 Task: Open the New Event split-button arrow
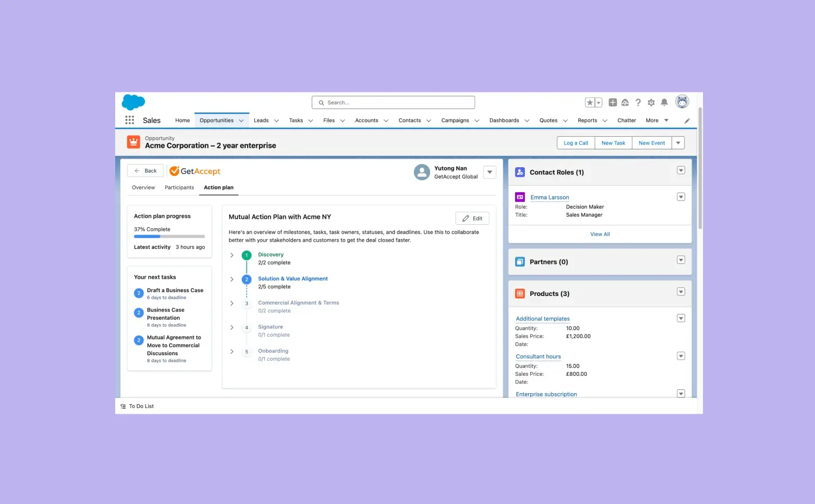678,142
